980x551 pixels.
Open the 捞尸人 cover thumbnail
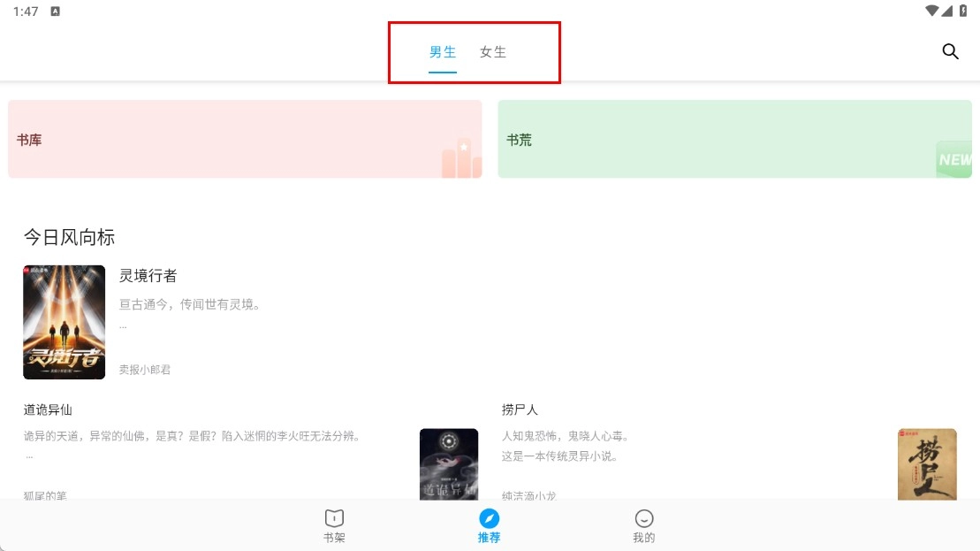pyautogui.click(x=927, y=463)
